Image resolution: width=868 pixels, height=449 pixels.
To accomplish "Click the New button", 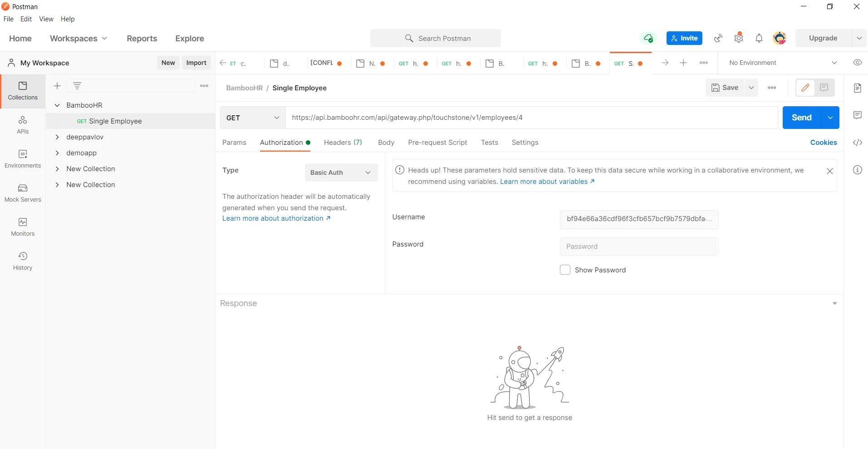I will pyautogui.click(x=168, y=63).
